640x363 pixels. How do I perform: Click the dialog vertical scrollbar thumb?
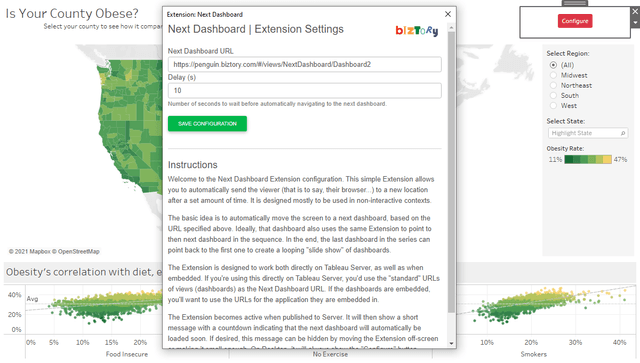tap(451, 172)
